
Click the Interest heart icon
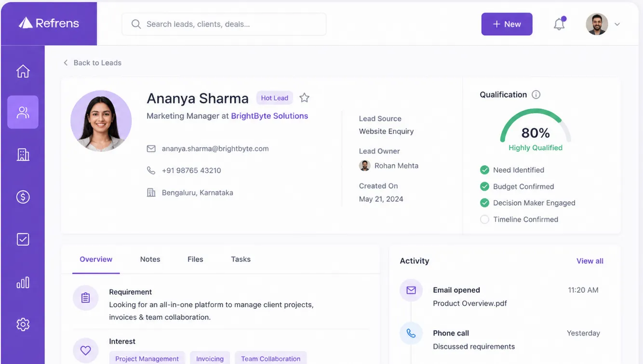click(x=85, y=351)
